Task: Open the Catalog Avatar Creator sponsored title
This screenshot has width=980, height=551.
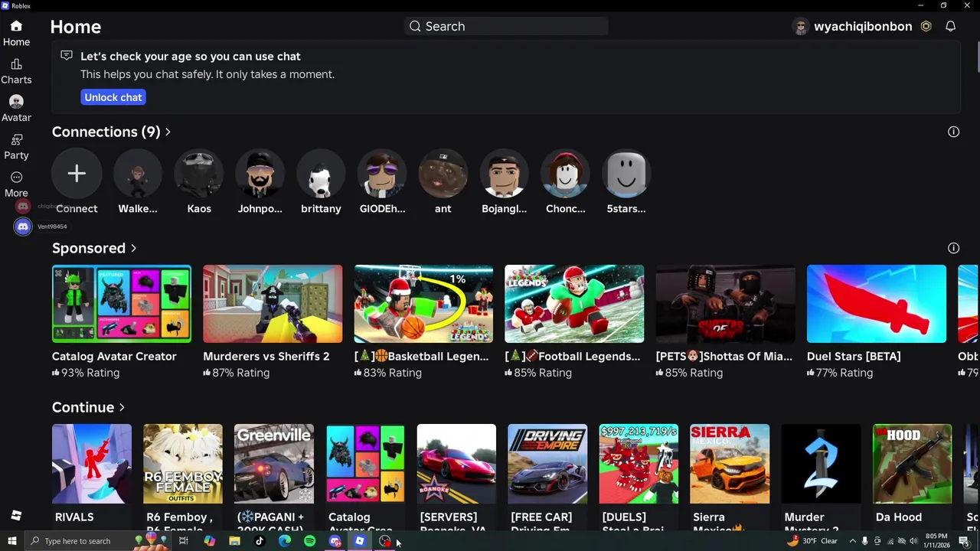Action: (x=114, y=356)
